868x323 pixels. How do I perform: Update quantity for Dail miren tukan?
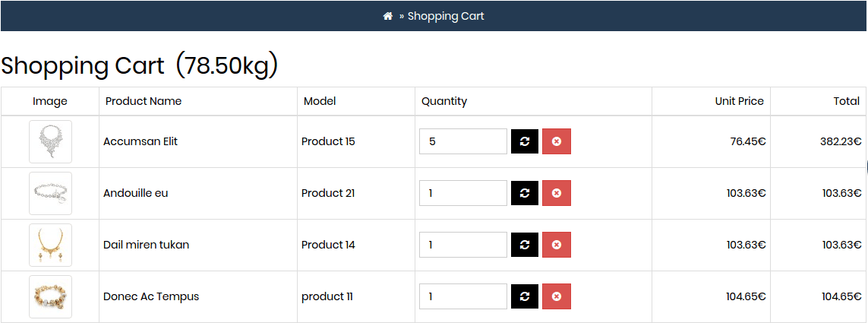coord(525,244)
